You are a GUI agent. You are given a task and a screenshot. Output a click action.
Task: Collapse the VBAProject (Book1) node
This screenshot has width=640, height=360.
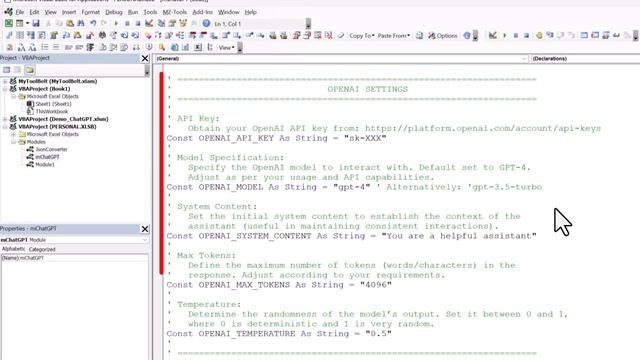(5, 89)
